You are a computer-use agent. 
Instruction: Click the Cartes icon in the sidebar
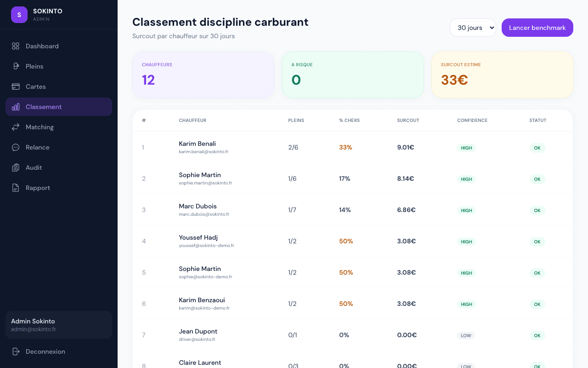click(15, 86)
